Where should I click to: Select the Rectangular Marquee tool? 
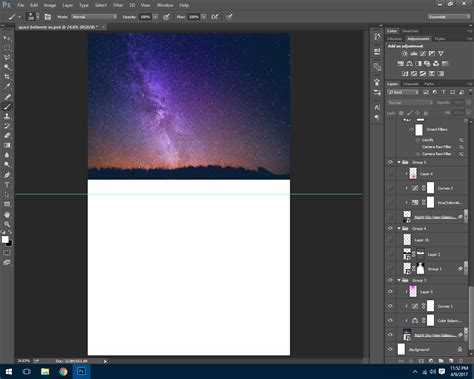(x=7, y=48)
